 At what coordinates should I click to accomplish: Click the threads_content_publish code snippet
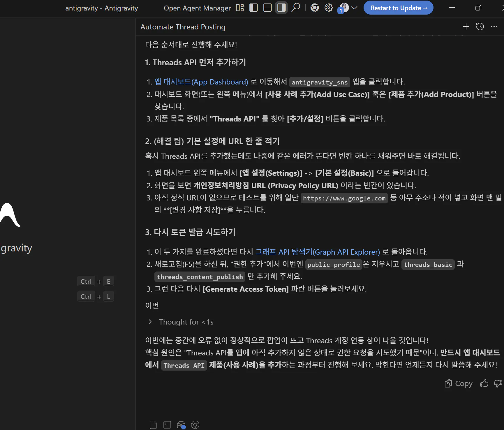[x=200, y=277]
